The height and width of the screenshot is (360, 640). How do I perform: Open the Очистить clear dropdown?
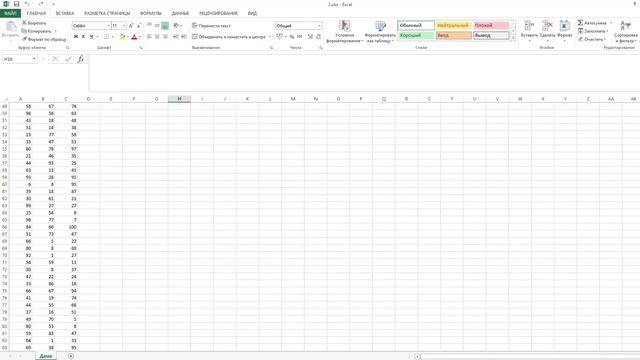[592, 39]
